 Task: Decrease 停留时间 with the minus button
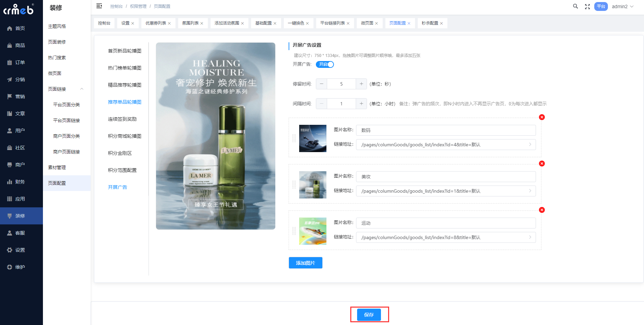point(321,84)
